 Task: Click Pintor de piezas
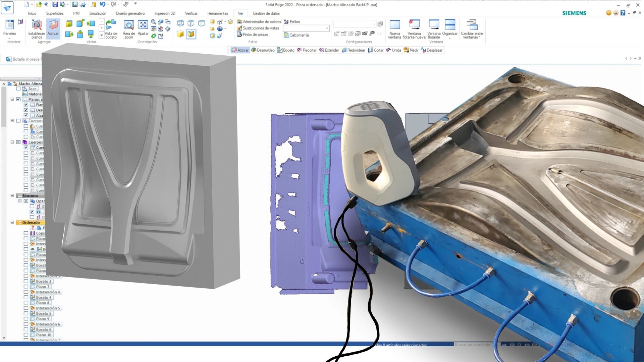[x=253, y=35]
